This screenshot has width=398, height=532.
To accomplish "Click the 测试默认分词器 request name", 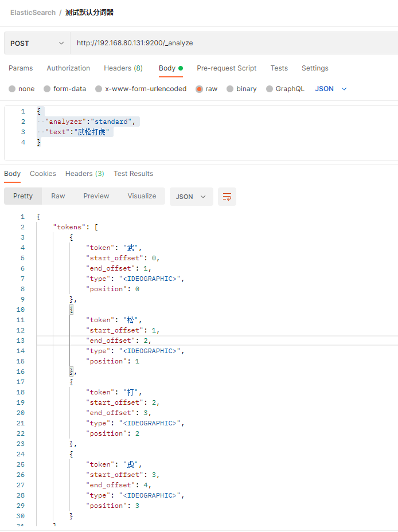I will coord(89,13).
